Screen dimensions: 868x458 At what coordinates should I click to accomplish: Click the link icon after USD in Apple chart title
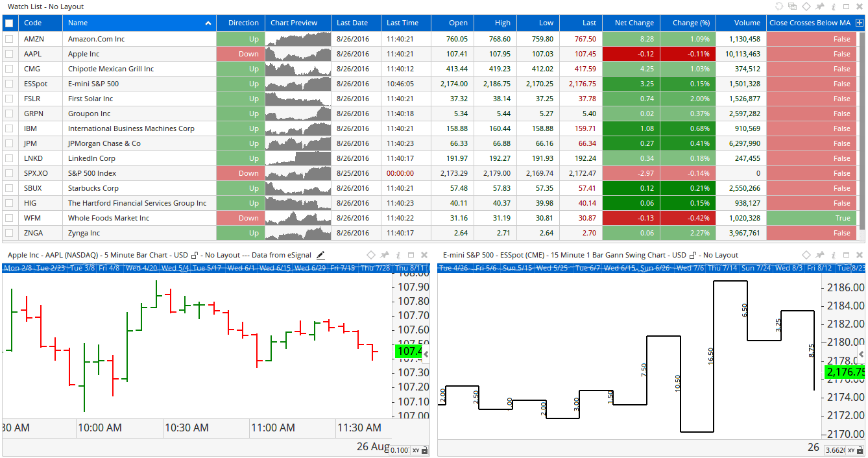(195, 255)
